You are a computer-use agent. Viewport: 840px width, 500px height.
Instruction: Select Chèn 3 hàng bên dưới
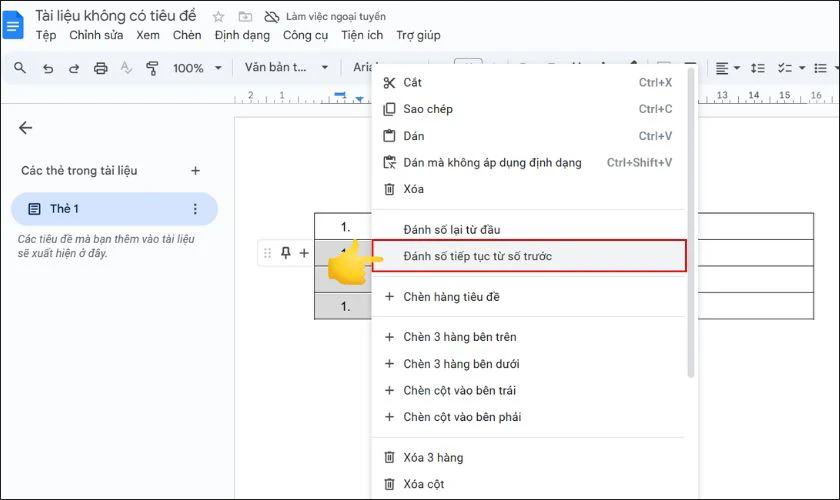528,364
